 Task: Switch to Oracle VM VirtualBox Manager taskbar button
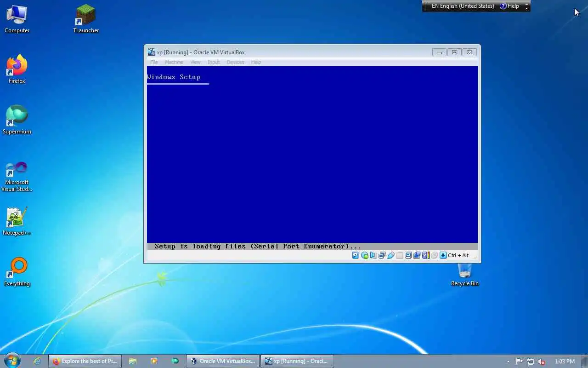[223, 361]
